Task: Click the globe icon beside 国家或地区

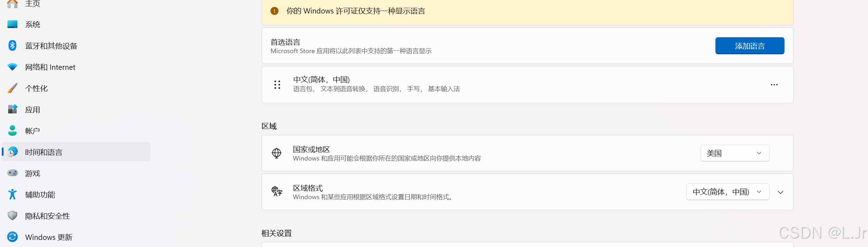Action: 277,153
